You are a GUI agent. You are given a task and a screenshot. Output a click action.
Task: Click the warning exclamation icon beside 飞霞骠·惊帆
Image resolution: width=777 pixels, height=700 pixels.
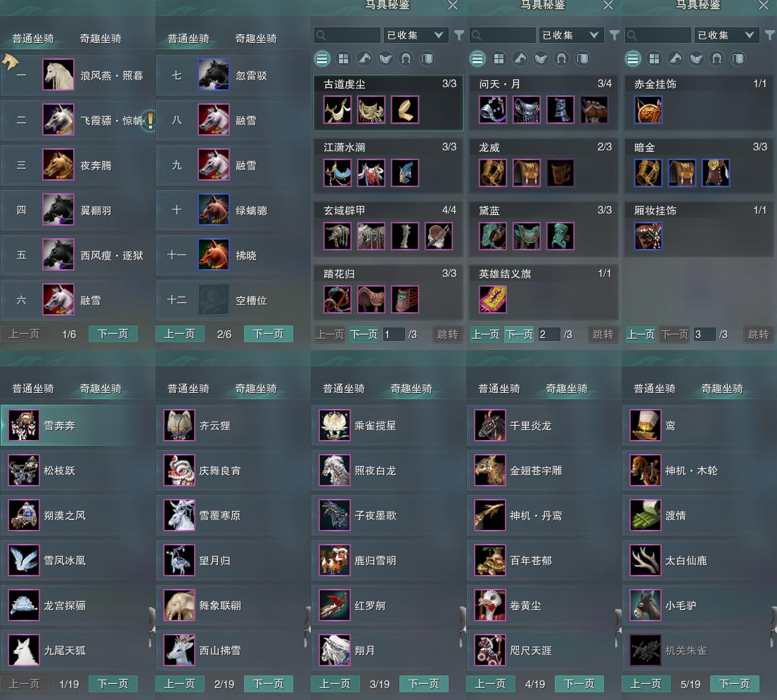150,120
